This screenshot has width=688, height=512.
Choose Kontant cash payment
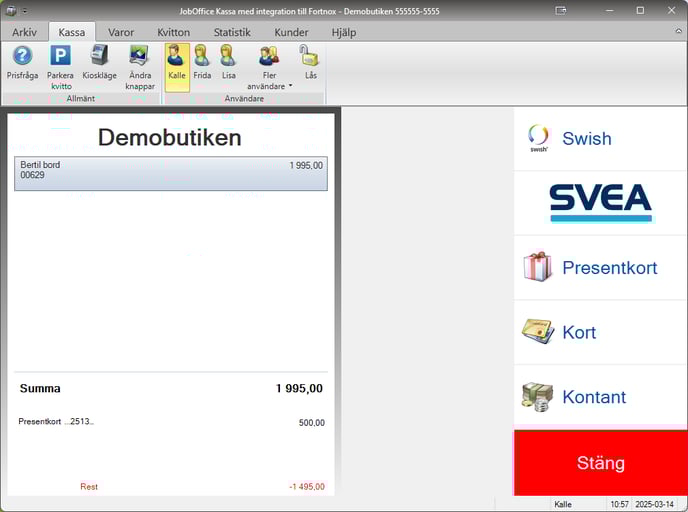point(600,397)
